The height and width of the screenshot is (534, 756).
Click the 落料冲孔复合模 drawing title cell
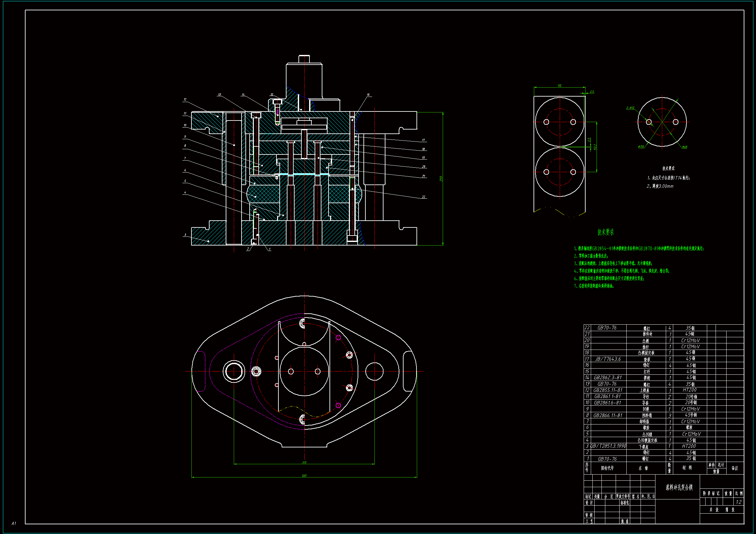point(679,487)
